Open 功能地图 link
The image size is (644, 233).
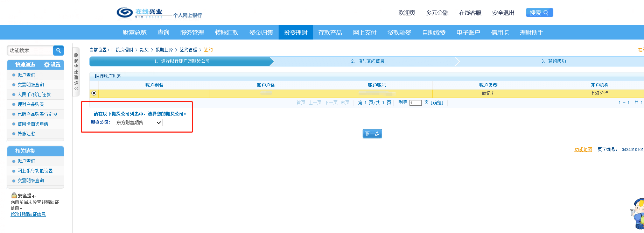583,149
